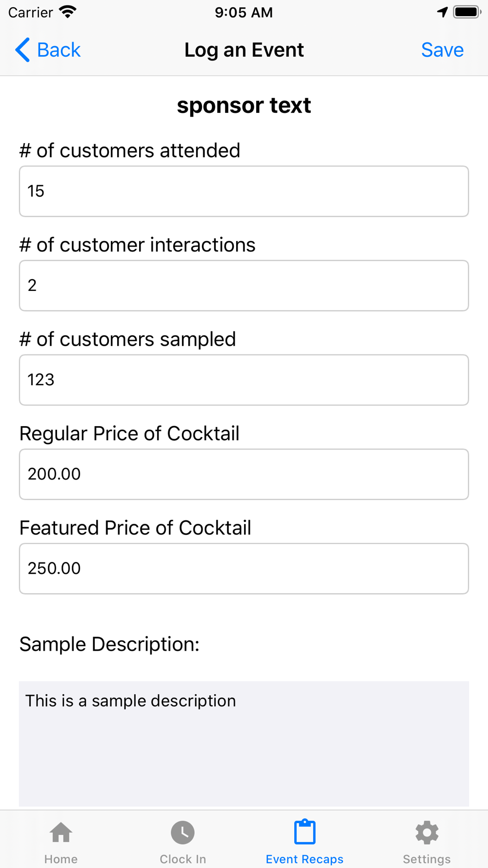The width and height of the screenshot is (488, 868).
Task: Tap the Wi-Fi status bar icon
Action: click(68, 12)
